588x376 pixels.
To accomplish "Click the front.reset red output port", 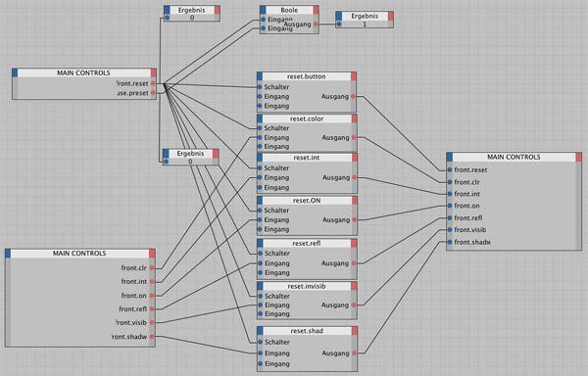I will [153, 83].
